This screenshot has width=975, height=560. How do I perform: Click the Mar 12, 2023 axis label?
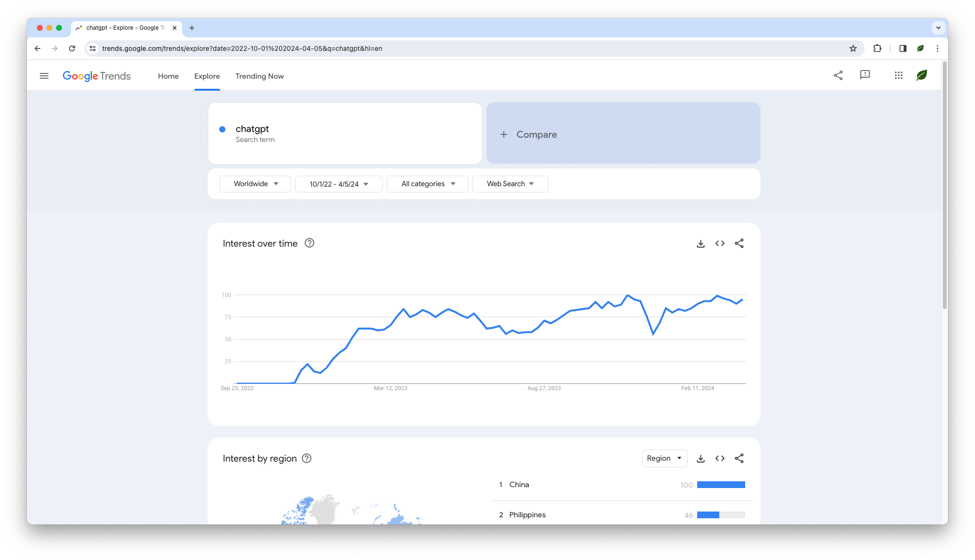point(391,388)
